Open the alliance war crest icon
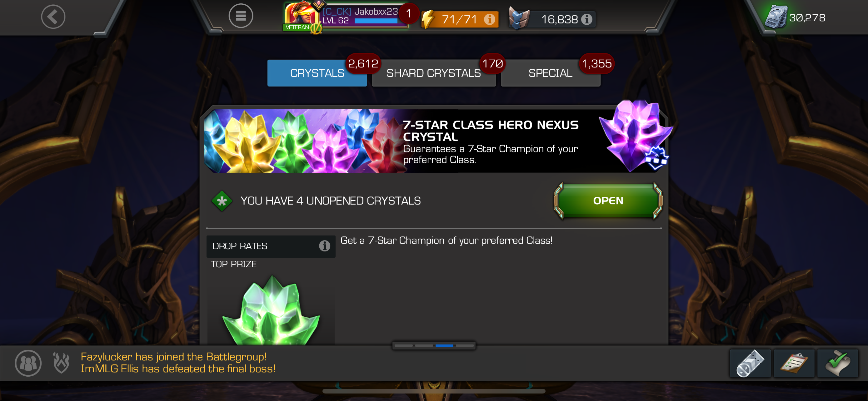Viewport: 868px width, 401px height. click(x=61, y=362)
